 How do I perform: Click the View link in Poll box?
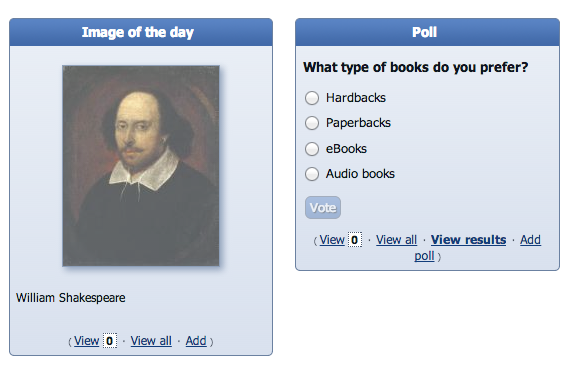click(332, 240)
